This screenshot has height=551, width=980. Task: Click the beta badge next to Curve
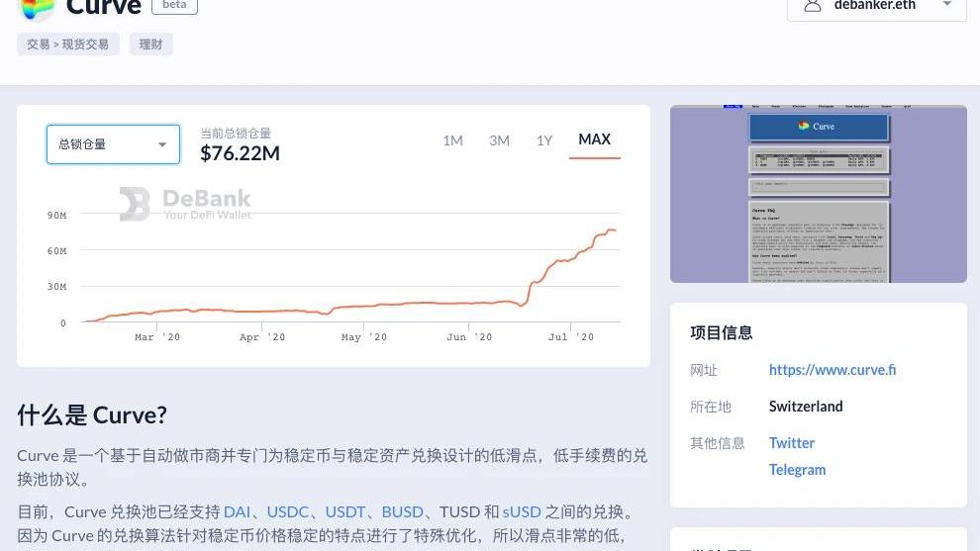(174, 5)
